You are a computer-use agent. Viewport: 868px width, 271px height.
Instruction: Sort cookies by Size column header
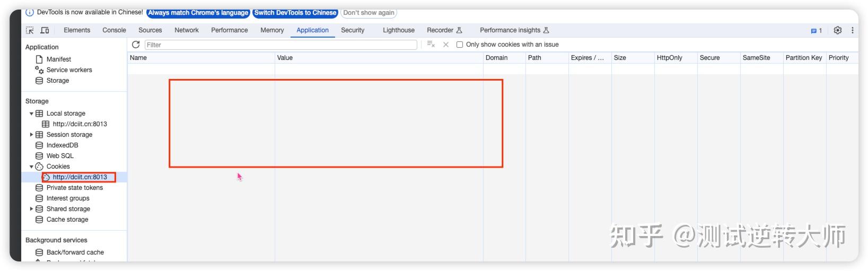coord(633,58)
